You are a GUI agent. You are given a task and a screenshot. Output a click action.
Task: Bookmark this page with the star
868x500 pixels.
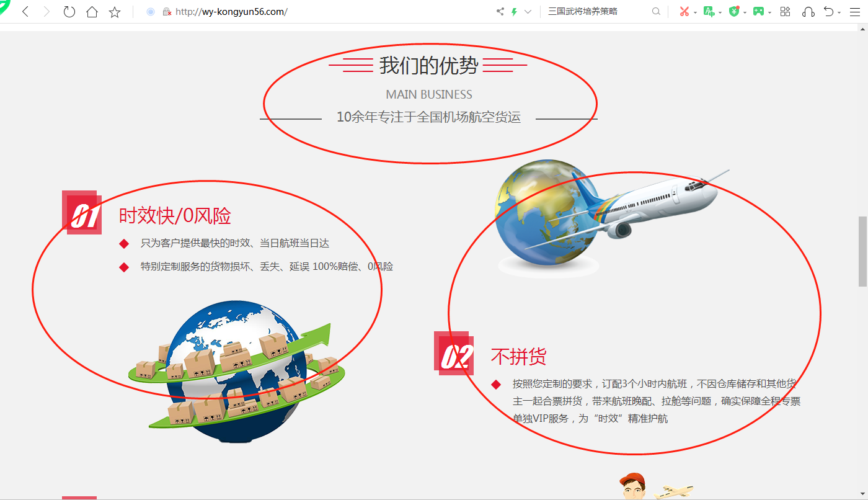click(115, 12)
